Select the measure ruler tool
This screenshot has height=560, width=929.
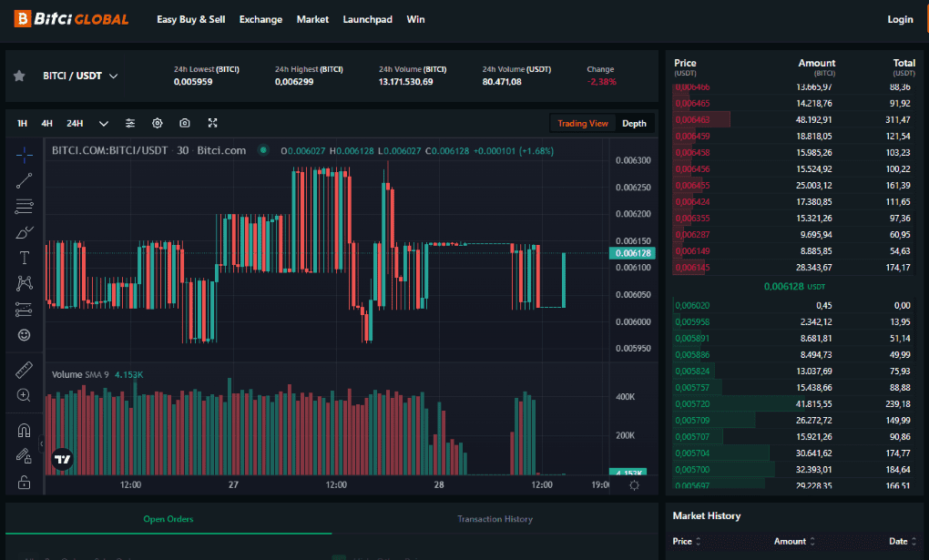coord(24,370)
